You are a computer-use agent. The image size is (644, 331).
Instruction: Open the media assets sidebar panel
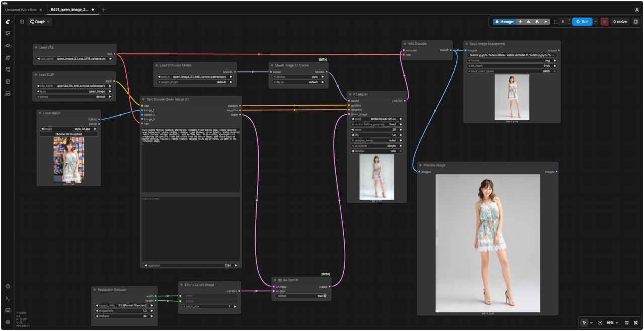coord(8,33)
